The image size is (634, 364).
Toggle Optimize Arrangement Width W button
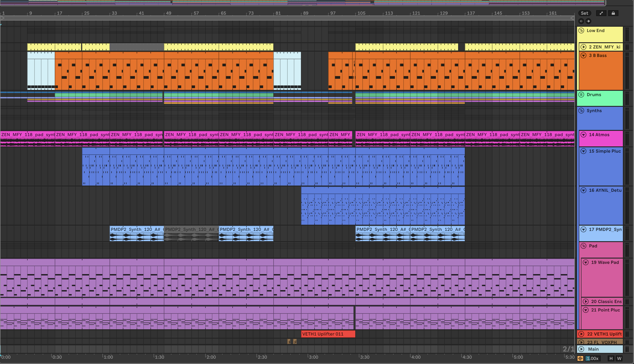[619, 358]
